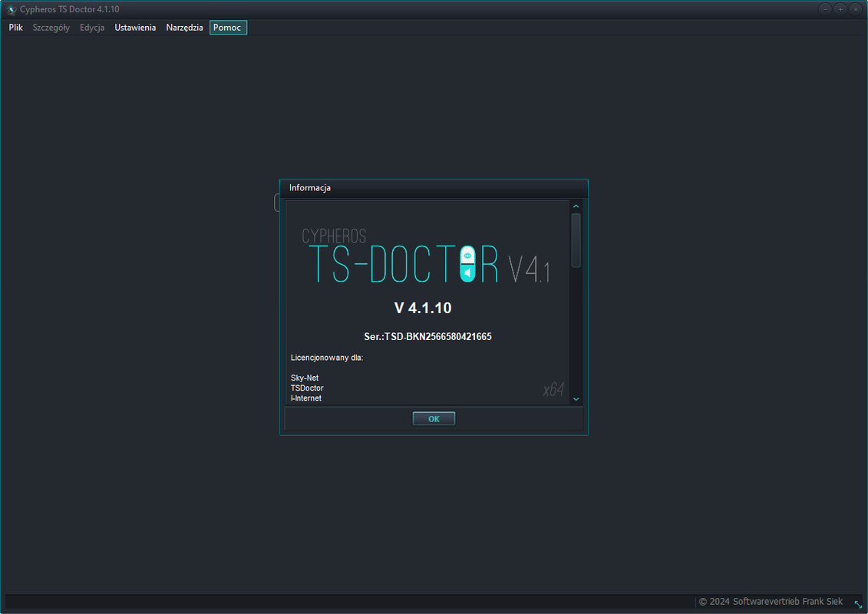Click the © 2024 Softwarevertrieb Frank Siek text

pos(771,601)
